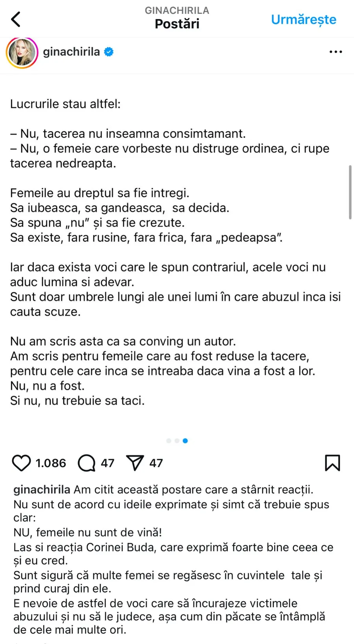Tap the active blue carousel dot
The width and height of the screenshot is (354, 644).
point(185,441)
